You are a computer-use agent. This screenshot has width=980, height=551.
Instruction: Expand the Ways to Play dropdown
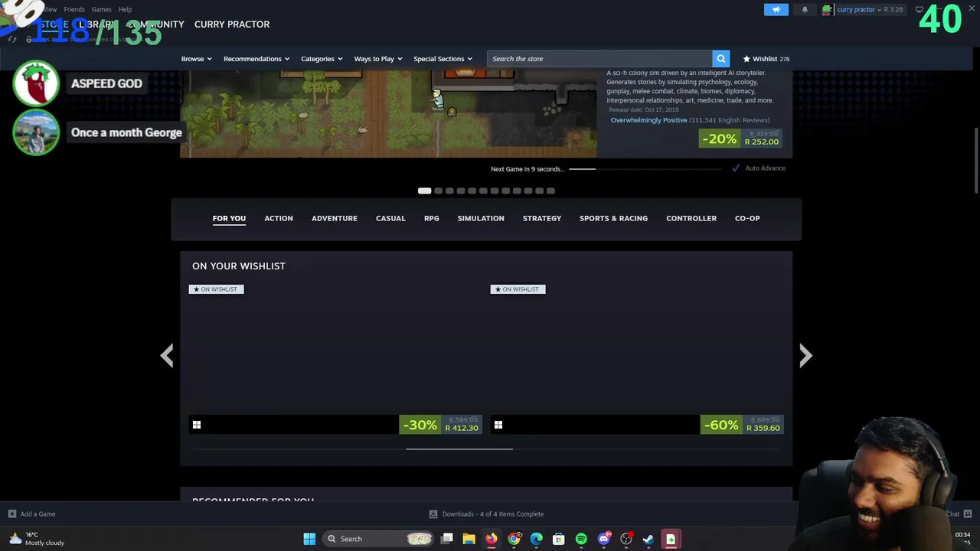pyautogui.click(x=378, y=59)
